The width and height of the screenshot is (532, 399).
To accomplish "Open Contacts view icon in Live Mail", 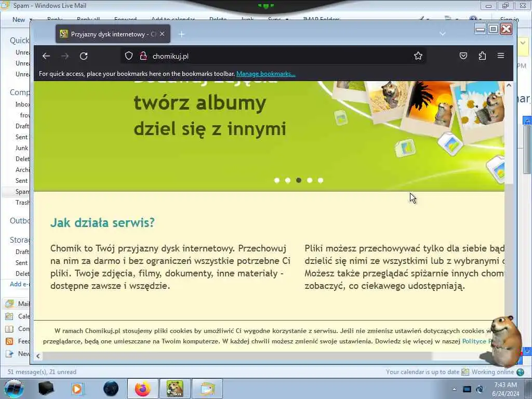I will [x=9, y=329].
